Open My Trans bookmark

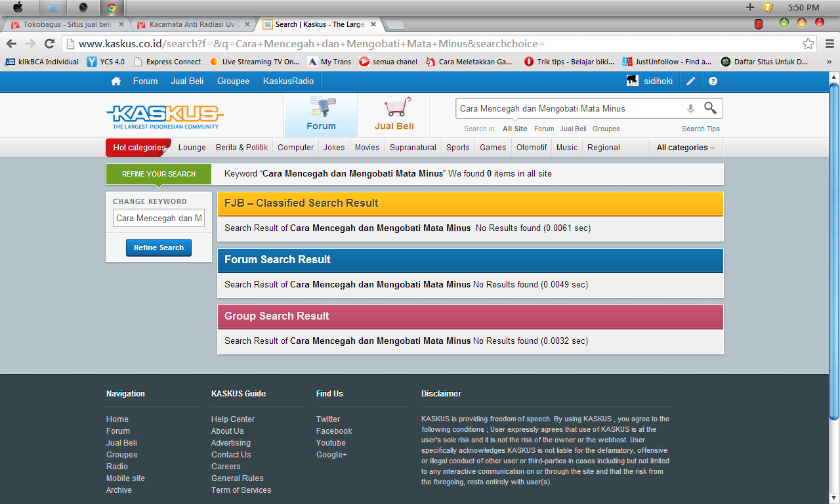(x=329, y=62)
